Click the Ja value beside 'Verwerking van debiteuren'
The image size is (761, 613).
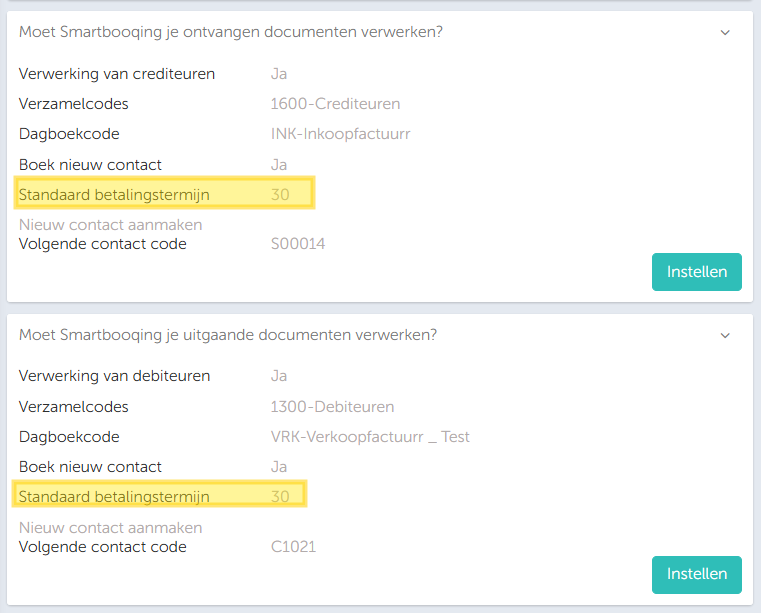[279, 376]
